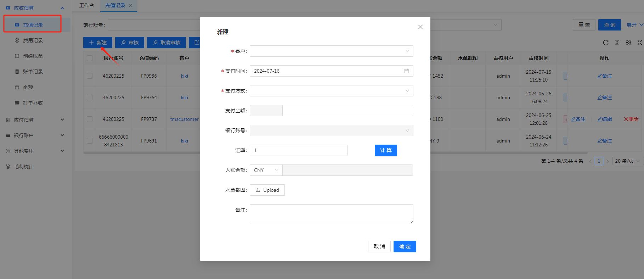Select checkbox for row FP9691
644x279 pixels.
[90, 141]
